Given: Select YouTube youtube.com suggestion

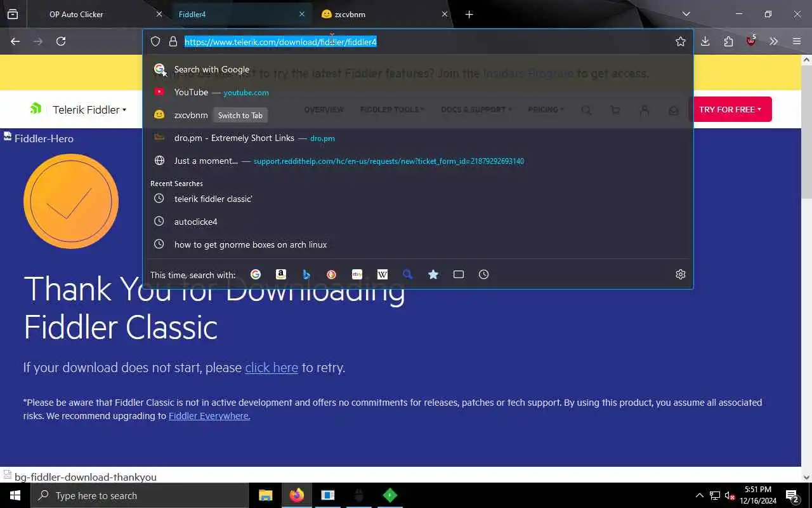Looking at the screenshot, I should (x=418, y=92).
